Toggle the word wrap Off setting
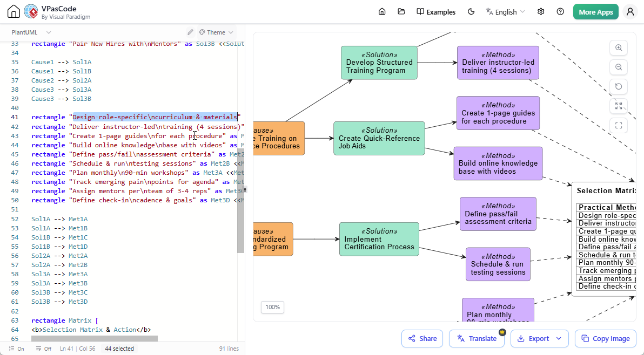Screen dimensions: 644x355 (x=44, y=349)
